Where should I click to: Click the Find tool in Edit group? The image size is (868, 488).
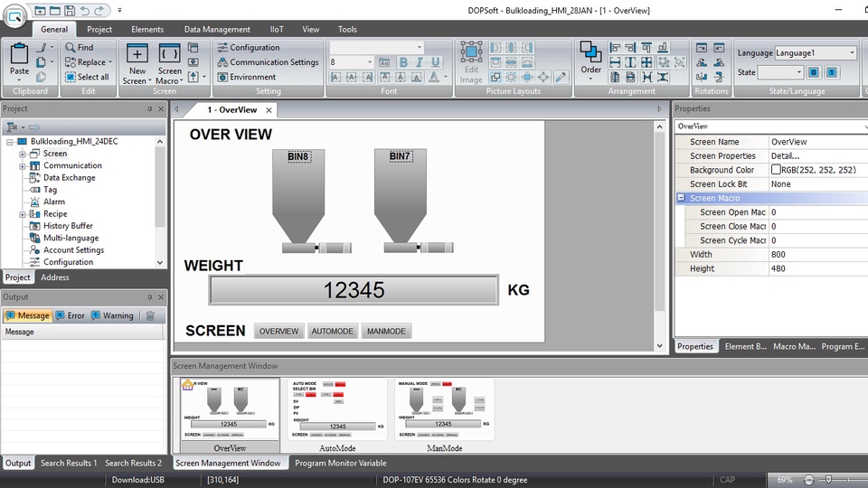pyautogui.click(x=79, y=47)
